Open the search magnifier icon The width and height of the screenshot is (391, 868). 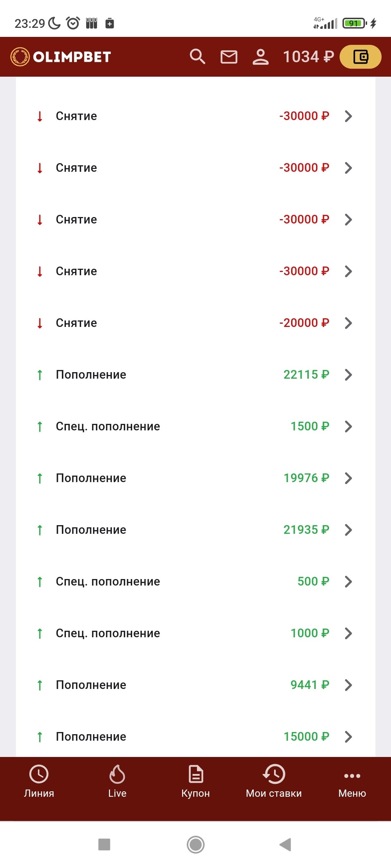(197, 57)
